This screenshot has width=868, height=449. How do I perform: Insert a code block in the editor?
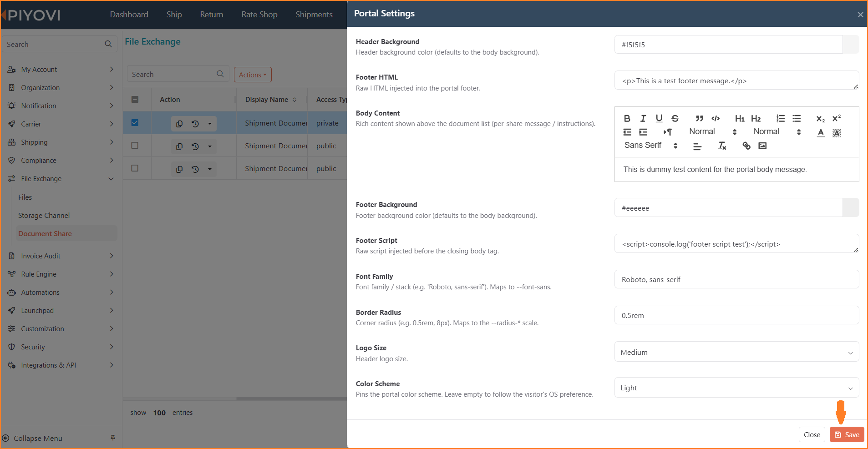pos(716,118)
